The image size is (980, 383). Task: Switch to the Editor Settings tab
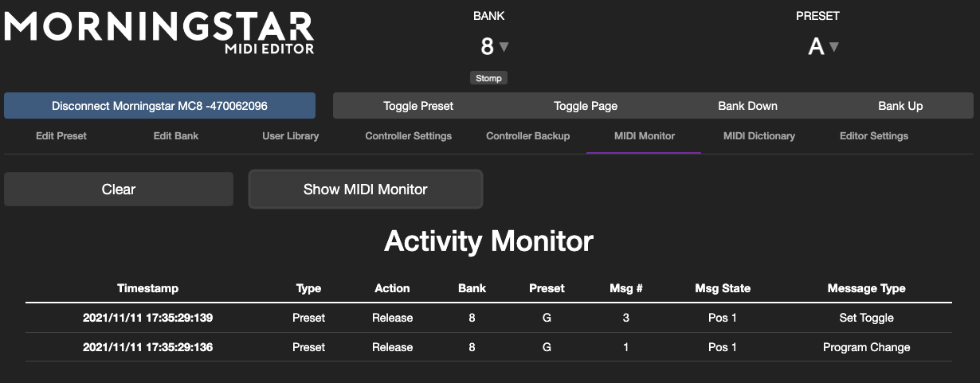(x=873, y=136)
